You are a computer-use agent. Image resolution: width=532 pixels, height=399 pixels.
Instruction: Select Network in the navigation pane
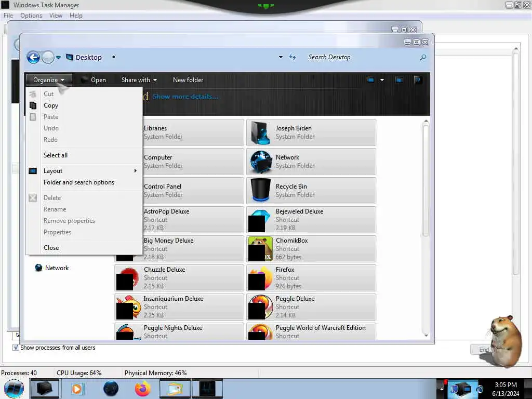coord(52,268)
